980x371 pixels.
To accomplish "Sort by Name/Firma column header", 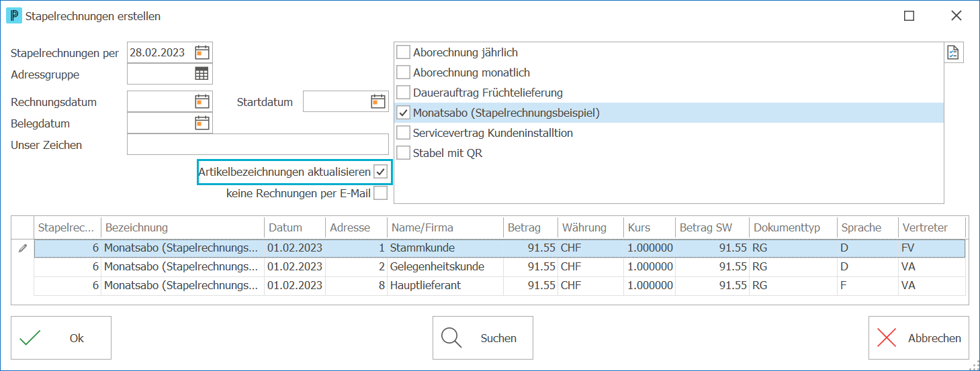I will click(x=445, y=227).
